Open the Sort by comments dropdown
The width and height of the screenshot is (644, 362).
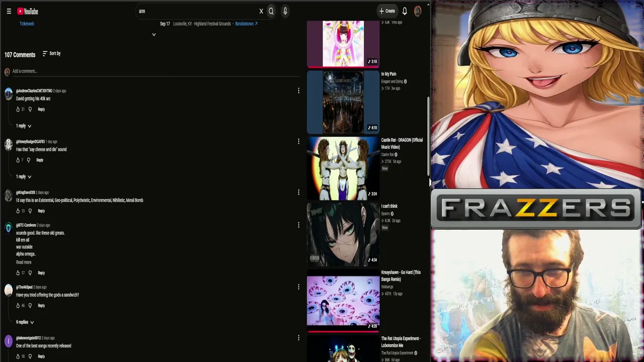click(51, 53)
